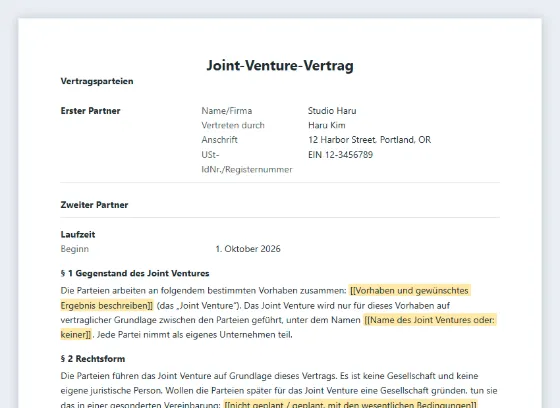Select the Vertragsparteien heading
The width and height of the screenshot is (560, 408).
point(97,81)
